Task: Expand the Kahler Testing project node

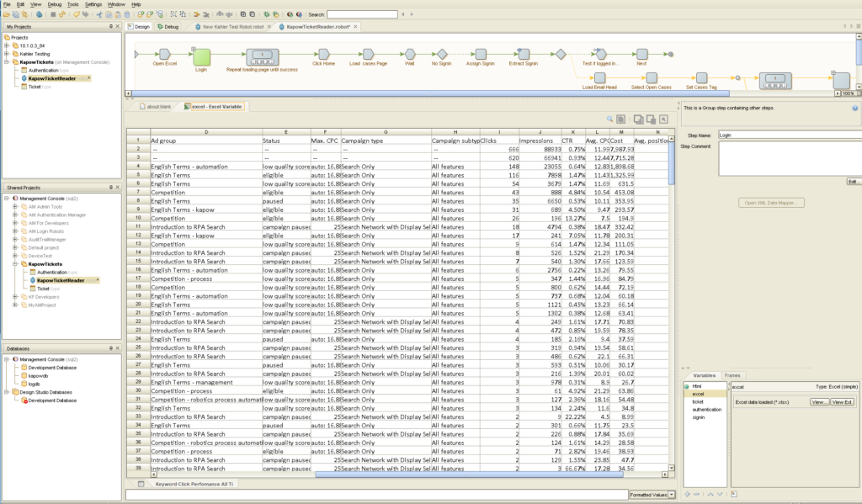Action: tap(7, 54)
